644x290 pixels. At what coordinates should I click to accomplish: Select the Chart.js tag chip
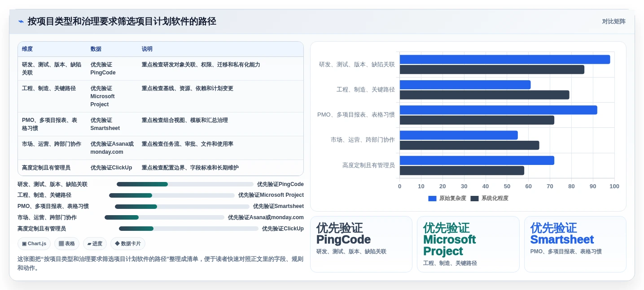point(34,244)
